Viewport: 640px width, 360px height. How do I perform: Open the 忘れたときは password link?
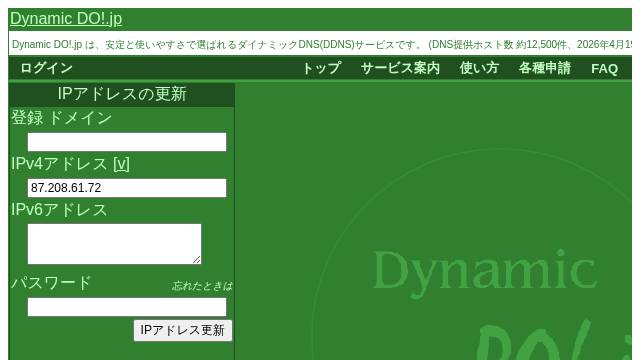coord(202,286)
